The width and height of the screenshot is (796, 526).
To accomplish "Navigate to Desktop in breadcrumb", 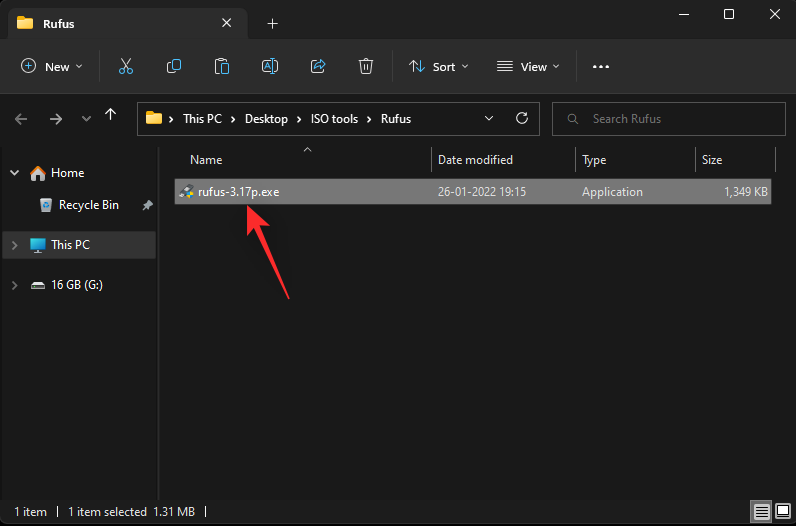I will point(266,119).
